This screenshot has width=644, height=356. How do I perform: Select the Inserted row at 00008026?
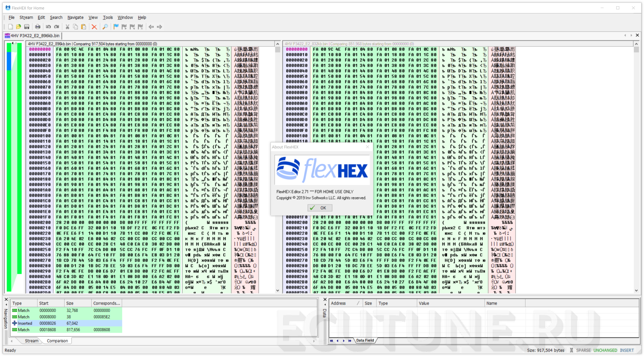tap(66, 323)
